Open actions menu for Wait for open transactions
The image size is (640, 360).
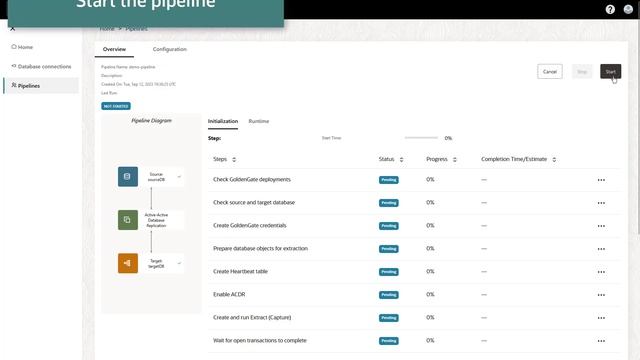click(601, 341)
